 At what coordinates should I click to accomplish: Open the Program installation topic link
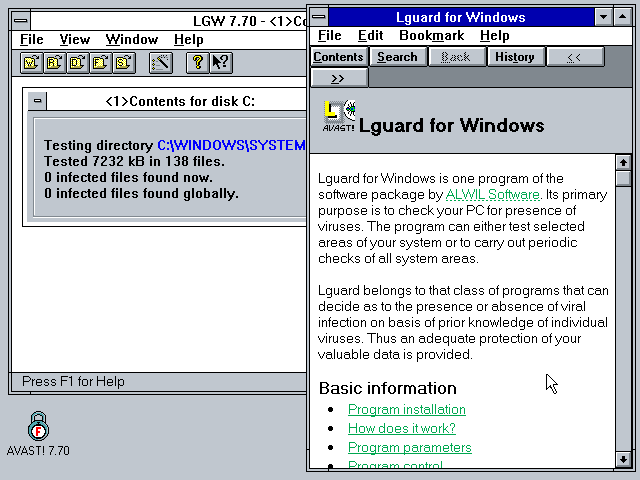[x=406, y=409]
